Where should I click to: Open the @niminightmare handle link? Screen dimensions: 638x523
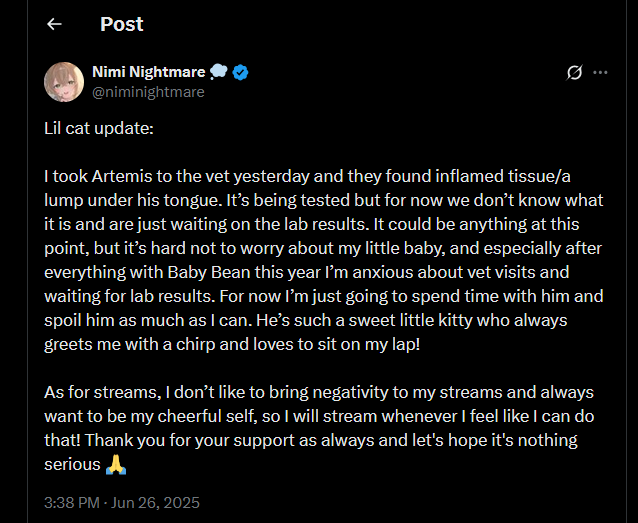pyautogui.click(x=148, y=92)
